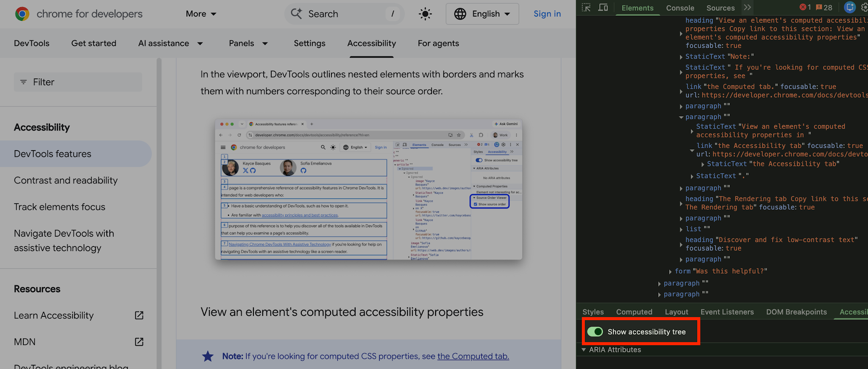868x369 pixels.
Task: Expand the heading "The Rendering tab" node
Action: point(681,203)
